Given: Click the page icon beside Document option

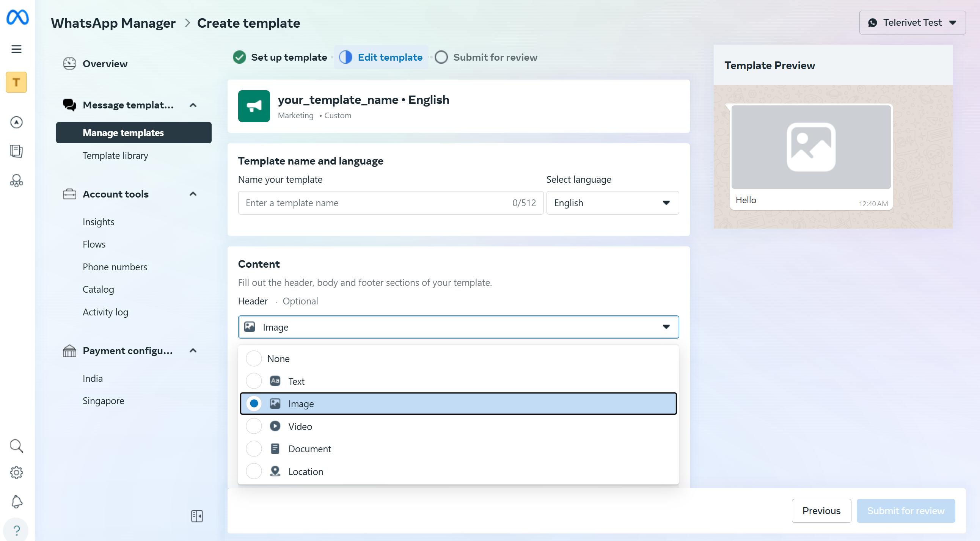Looking at the screenshot, I should point(275,448).
